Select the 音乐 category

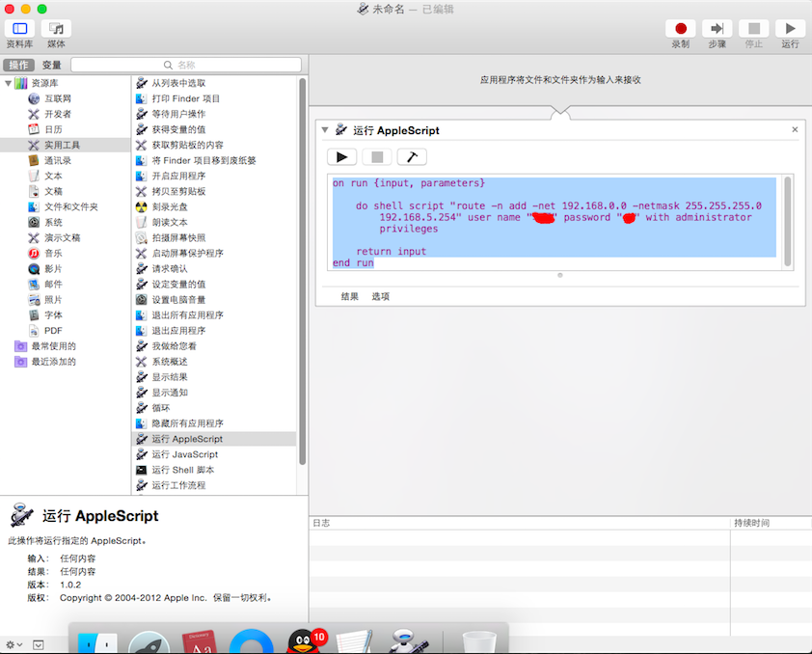65,254
